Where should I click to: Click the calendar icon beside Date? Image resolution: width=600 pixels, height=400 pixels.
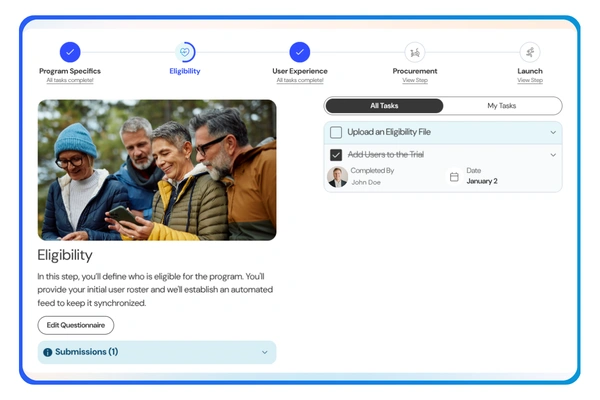pos(454,177)
